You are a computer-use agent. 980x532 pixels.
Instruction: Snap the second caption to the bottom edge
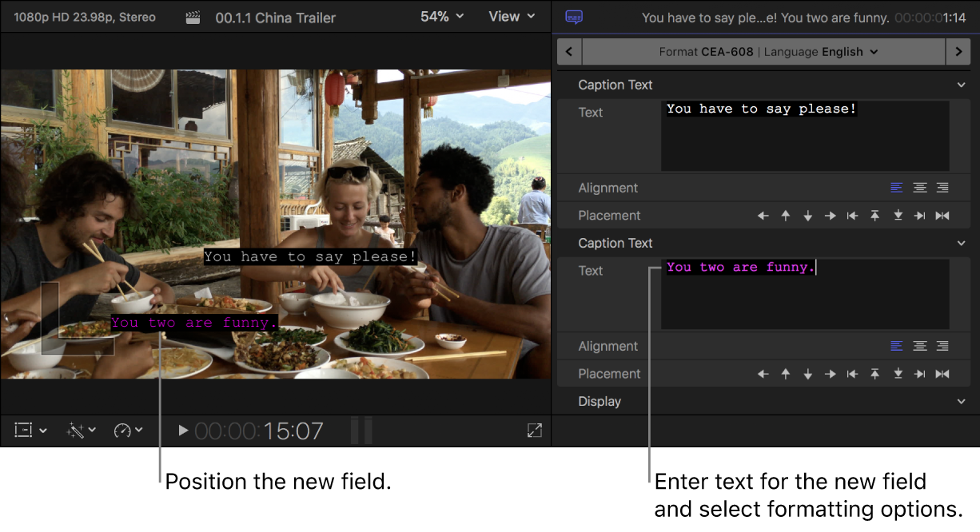(x=898, y=373)
